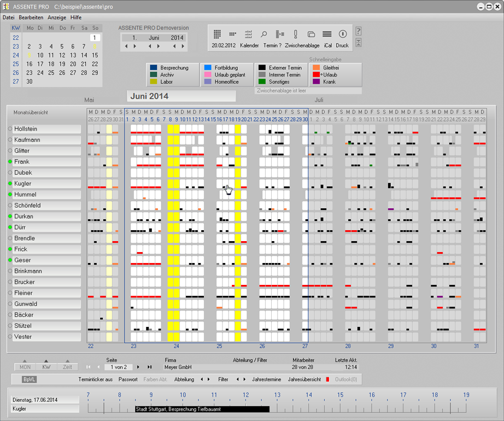Click the red Outlook indicator square
The width and height of the screenshot is (504, 421).
(x=327, y=379)
